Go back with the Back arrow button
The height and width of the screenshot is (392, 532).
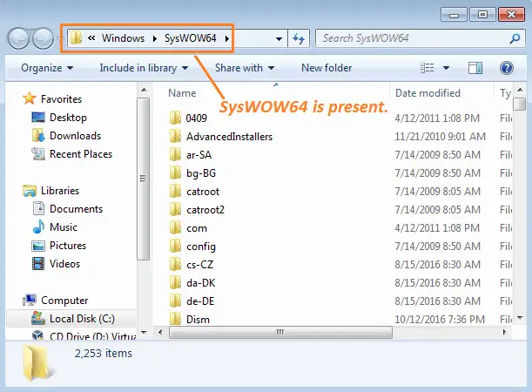click(x=18, y=38)
